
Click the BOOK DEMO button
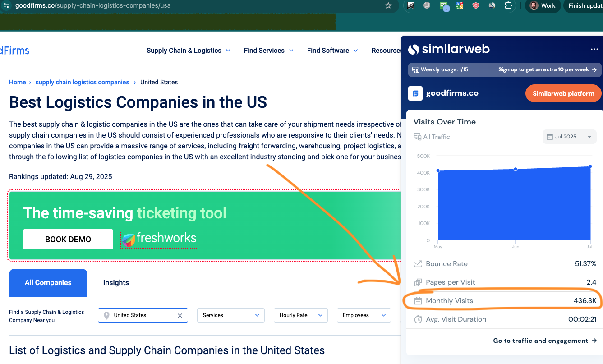[68, 239]
